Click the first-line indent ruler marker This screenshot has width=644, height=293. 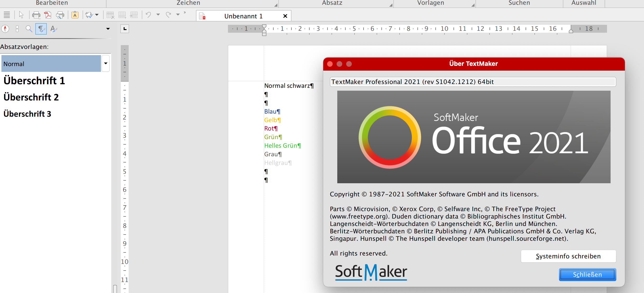click(x=264, y=26)
